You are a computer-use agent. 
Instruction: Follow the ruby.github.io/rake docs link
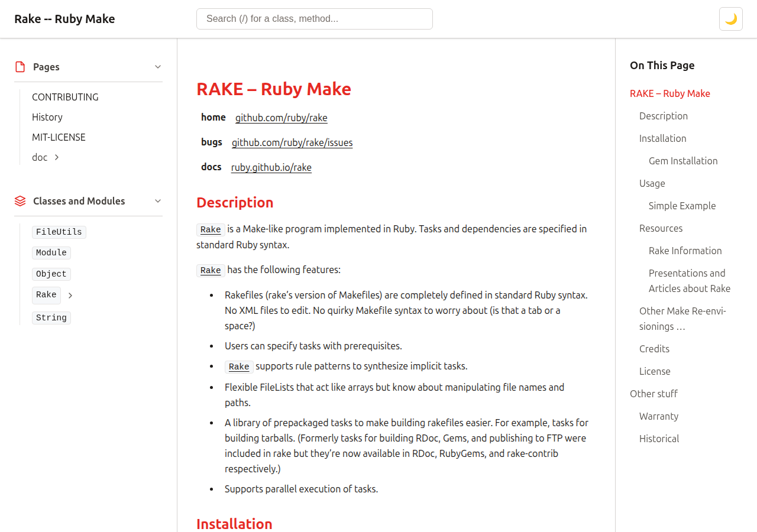(271, 167)
